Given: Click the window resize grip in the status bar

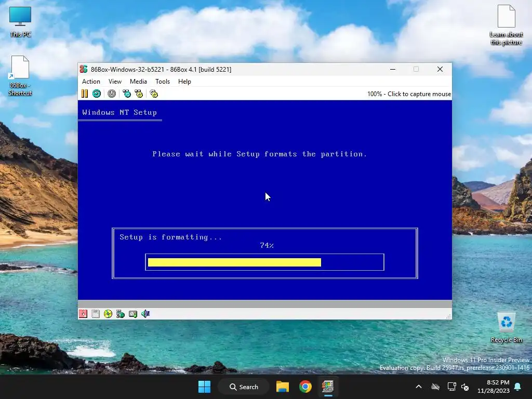Looking at the screenshot, I should [448, 316].
